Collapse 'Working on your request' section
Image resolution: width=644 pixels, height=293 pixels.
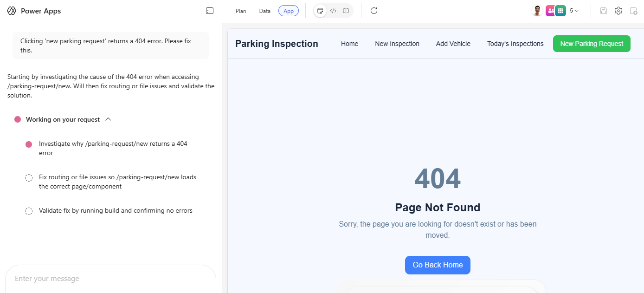[x=108, y=119]
